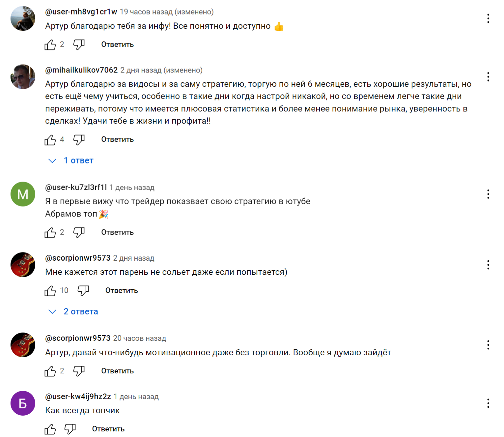
Task: Open the guitar avatar of the top @scorpionwr9573 comment
Action: click(x=23, y=265)
